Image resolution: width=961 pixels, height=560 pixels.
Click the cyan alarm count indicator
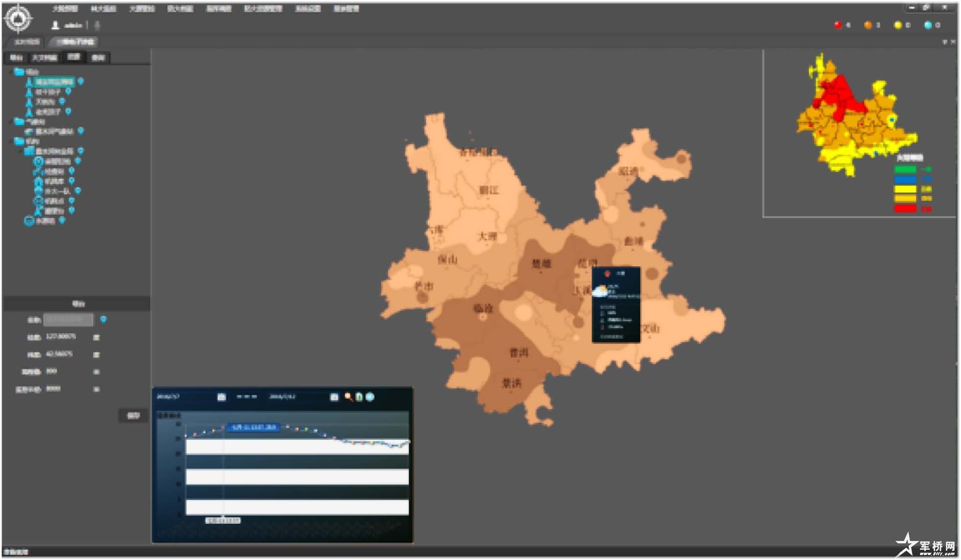pyautogui.click(x=928, y=25)
